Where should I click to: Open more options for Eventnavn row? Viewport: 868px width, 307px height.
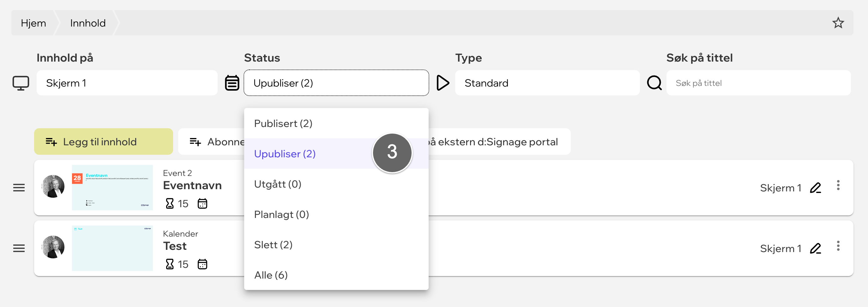click(x=838, y=185)
